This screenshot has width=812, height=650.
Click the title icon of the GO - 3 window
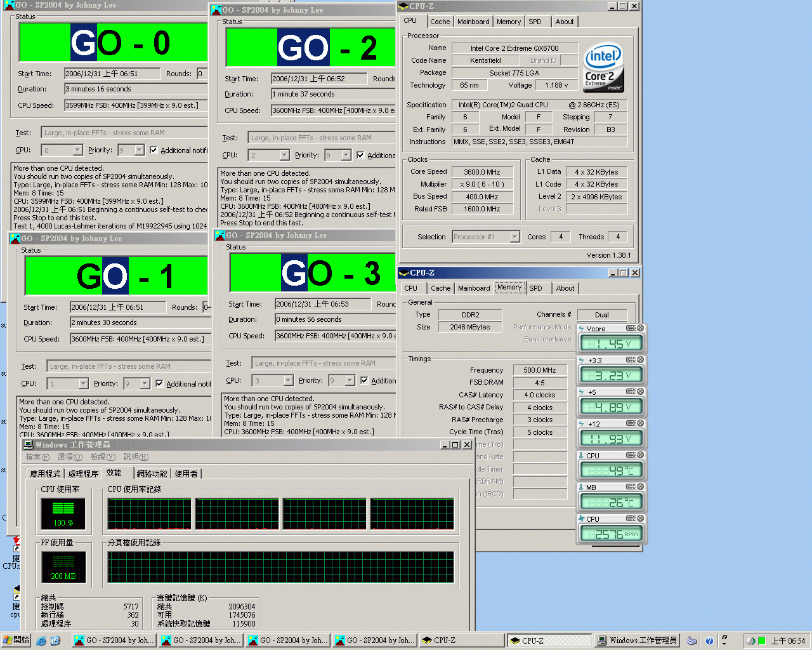coord(221,235)
